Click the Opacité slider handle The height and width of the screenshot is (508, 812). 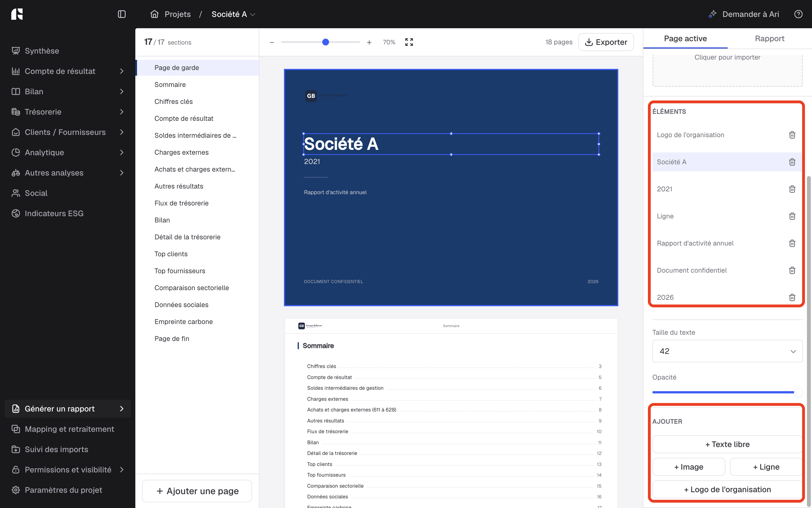pyautogui.click(x=798, y=392)
